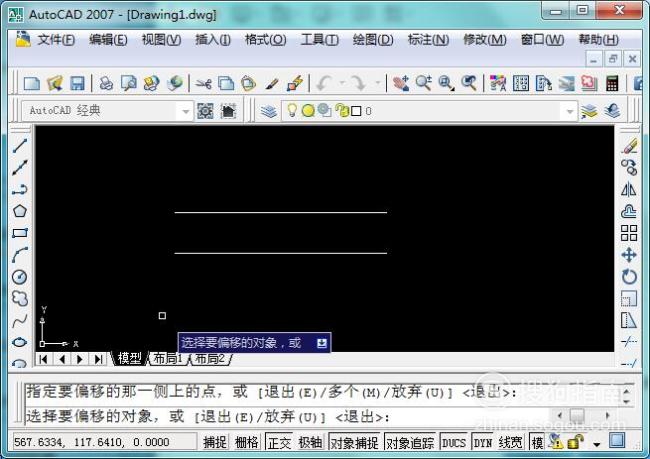
Task: Select the Spline tool
Action: tap(20, 321)
